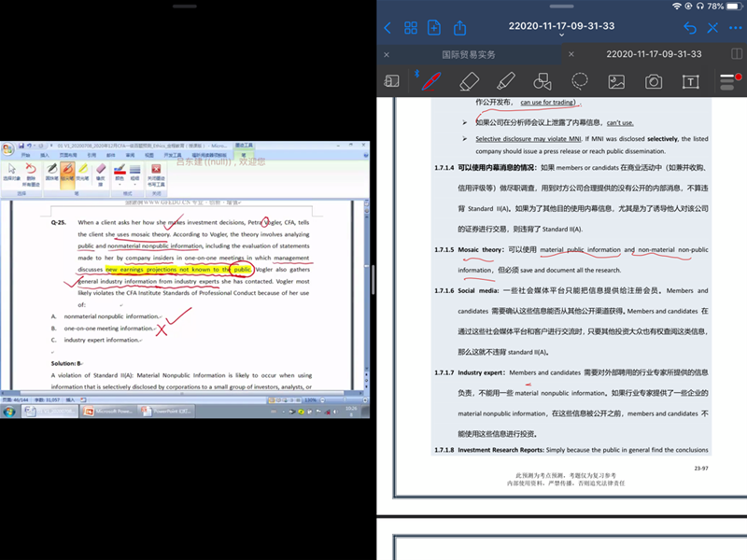Open the three-dot more options menu
747x560 pixels.
tap(735, 28)
